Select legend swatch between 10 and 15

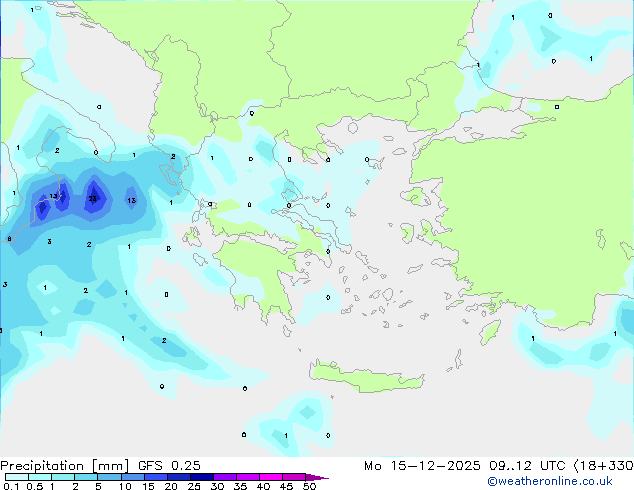click(132, 477)
